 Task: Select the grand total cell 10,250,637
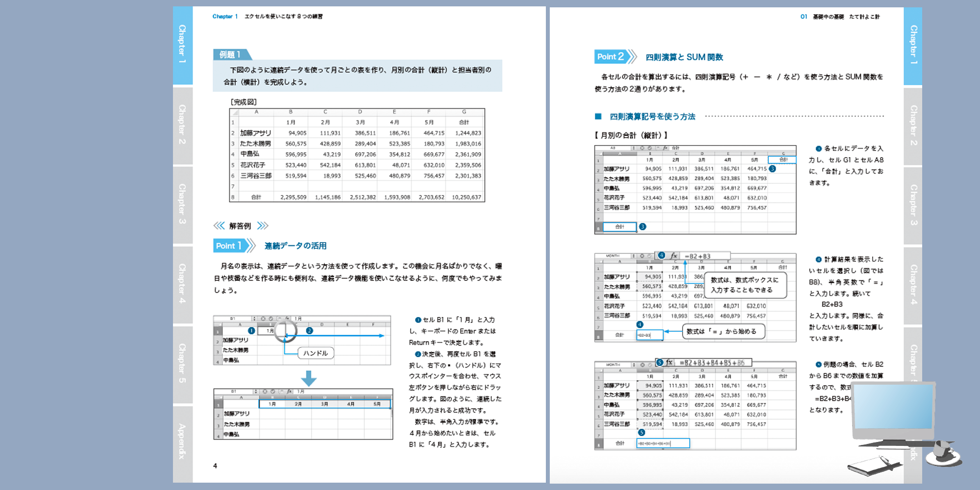[x=466, y=197]
